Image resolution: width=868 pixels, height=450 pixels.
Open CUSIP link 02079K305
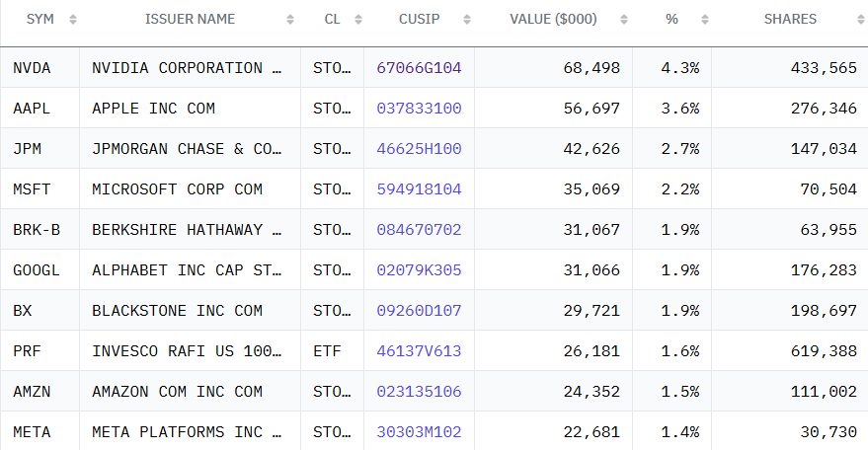click(x=419, y=269)
